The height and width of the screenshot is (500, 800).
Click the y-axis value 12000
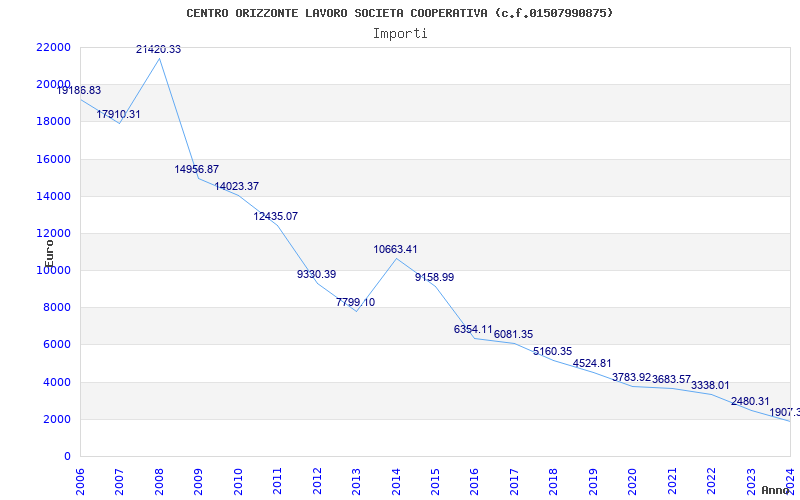53,234
